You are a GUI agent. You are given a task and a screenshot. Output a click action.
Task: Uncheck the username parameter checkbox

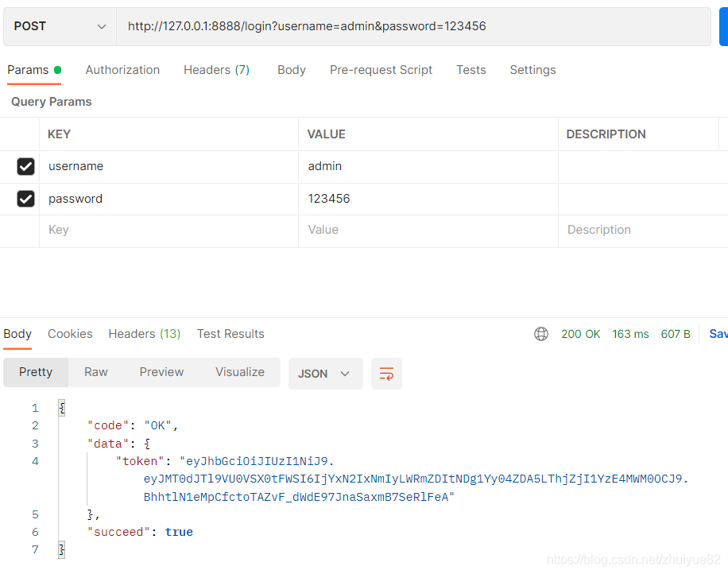tap(25, 166)
